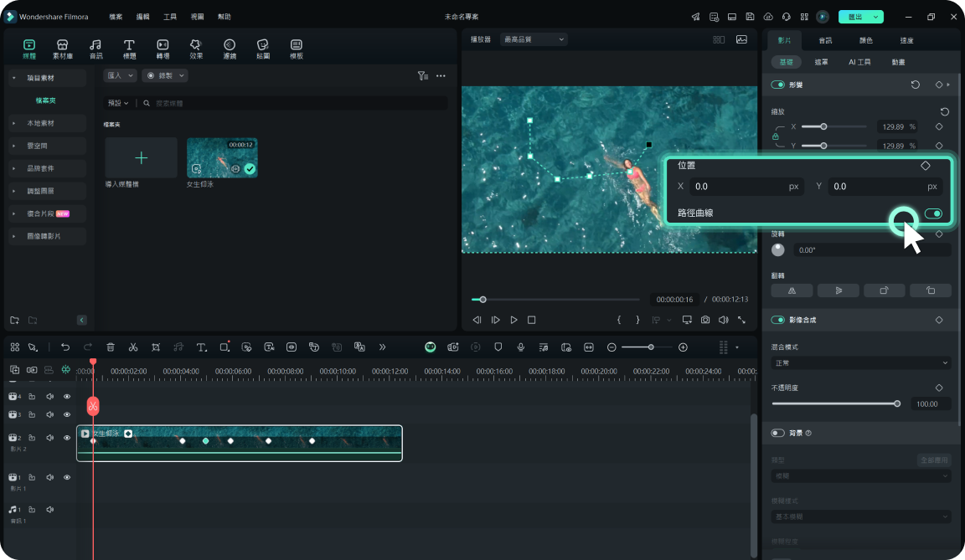Hide 影片 1 track with eye icon
Image resolution: width=965 pixels, height=560 pixels.
(x=67, y=477)
